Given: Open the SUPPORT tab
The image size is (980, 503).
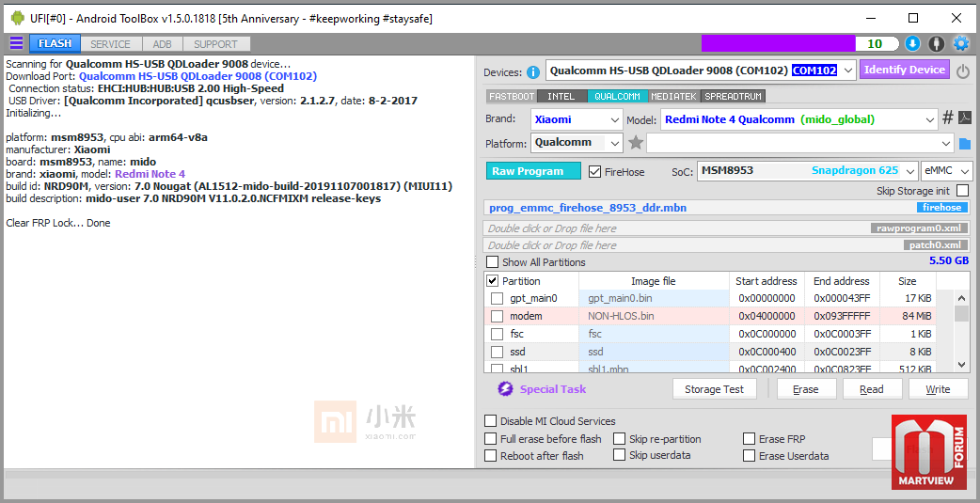Looking at the screenshot, I should [215, 44].
